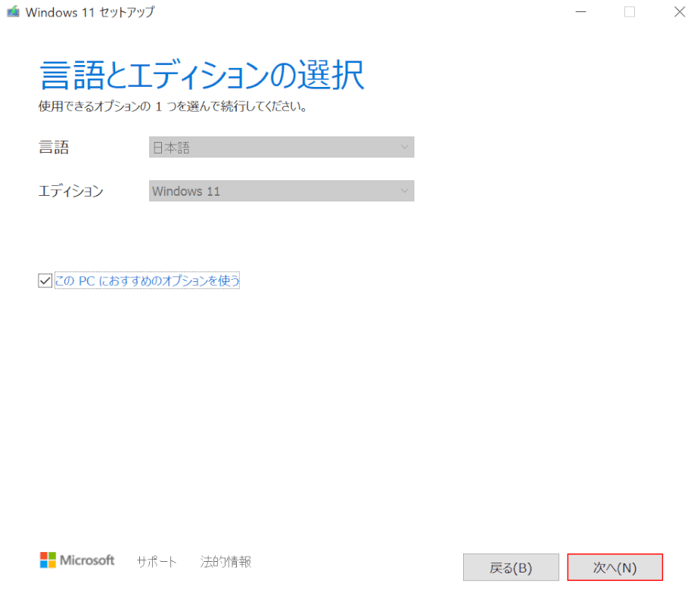Open the エディション dropdown showing Windows 11

282,191
